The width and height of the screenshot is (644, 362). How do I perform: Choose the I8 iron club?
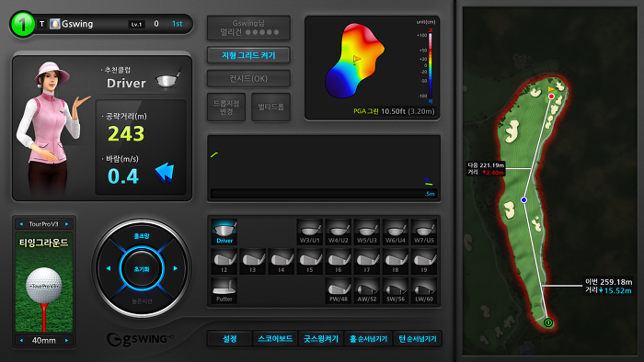(396, 261)
